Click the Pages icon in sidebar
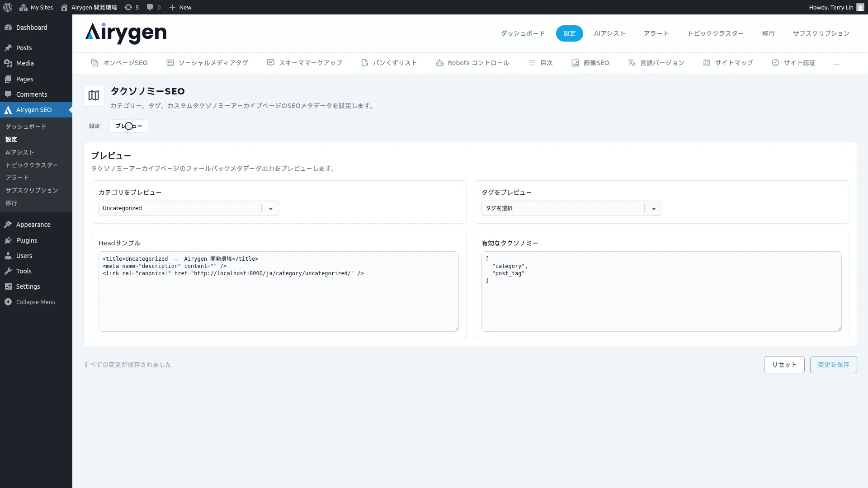The image size is (868, 488). pyautogui.click(x=8, y=79)
